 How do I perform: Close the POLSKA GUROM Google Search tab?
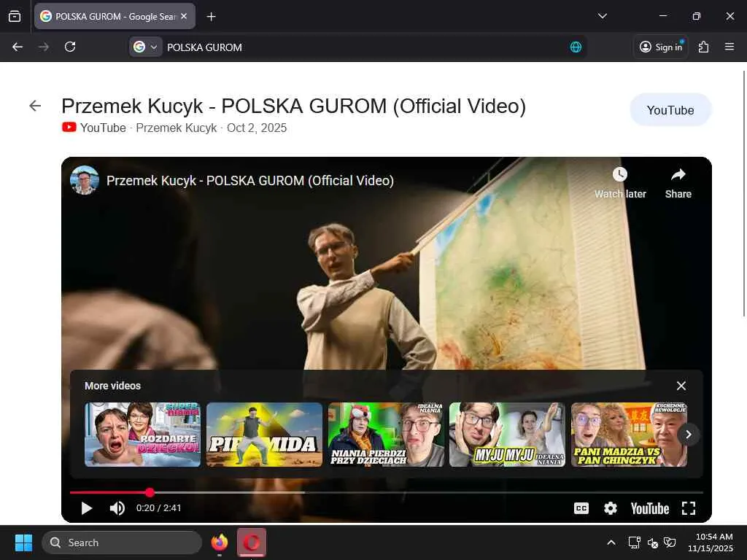(x=184, y=16)
